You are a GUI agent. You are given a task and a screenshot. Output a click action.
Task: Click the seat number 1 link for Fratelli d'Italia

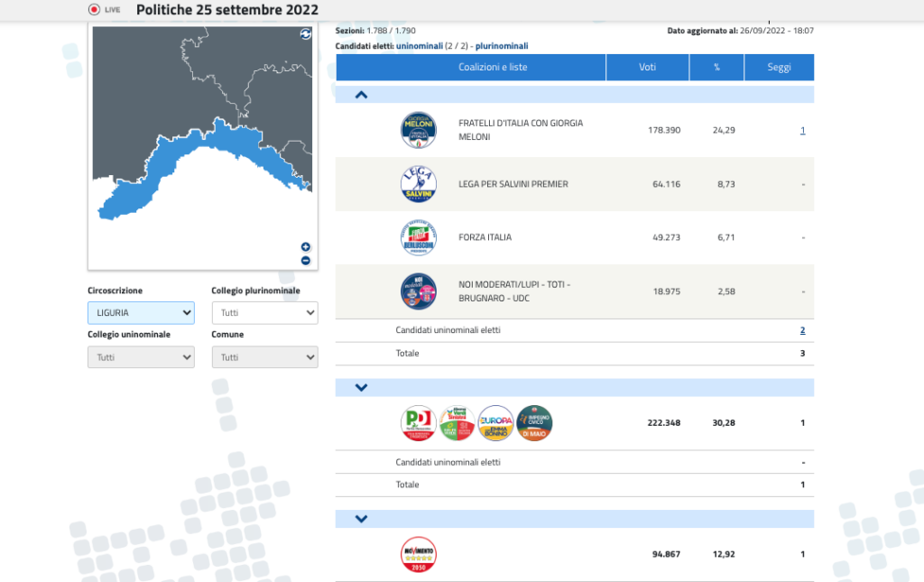click(x=802, y=130)
